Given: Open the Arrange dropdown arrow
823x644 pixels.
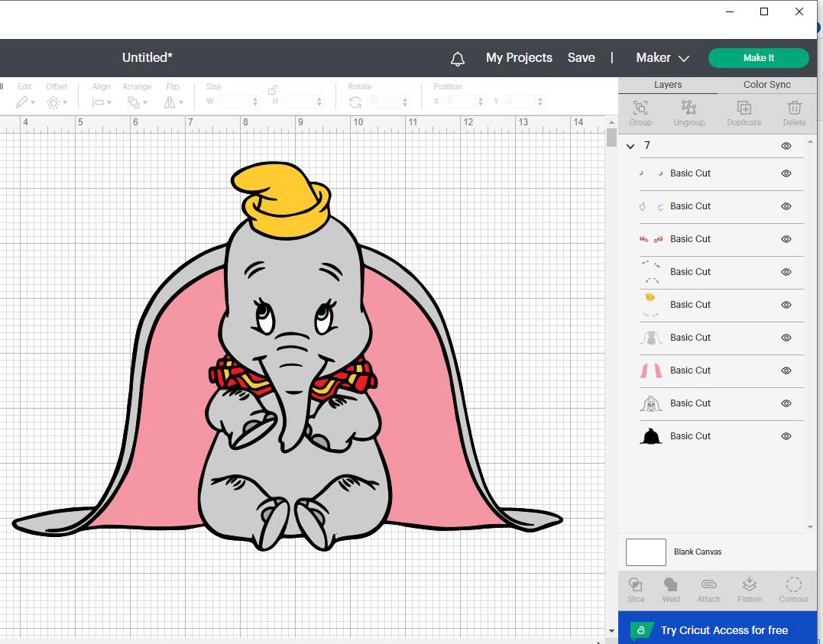Looking at the screenshot, I should [145, 103].
